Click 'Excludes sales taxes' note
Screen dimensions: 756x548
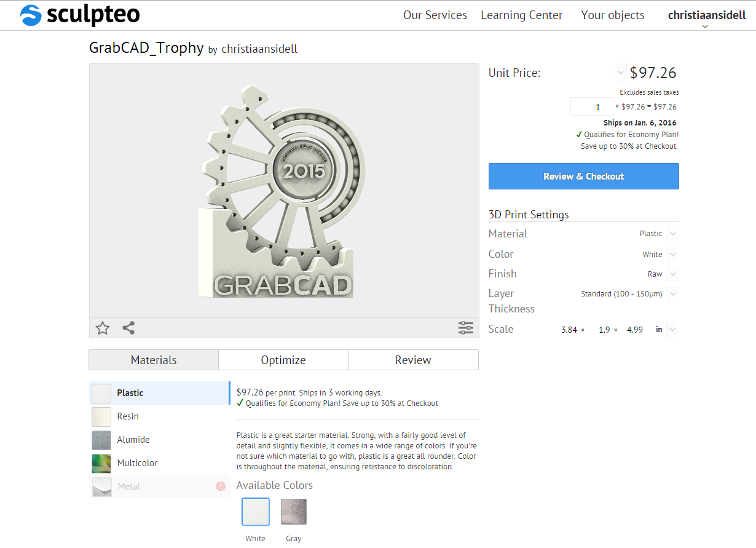point(649,92)
